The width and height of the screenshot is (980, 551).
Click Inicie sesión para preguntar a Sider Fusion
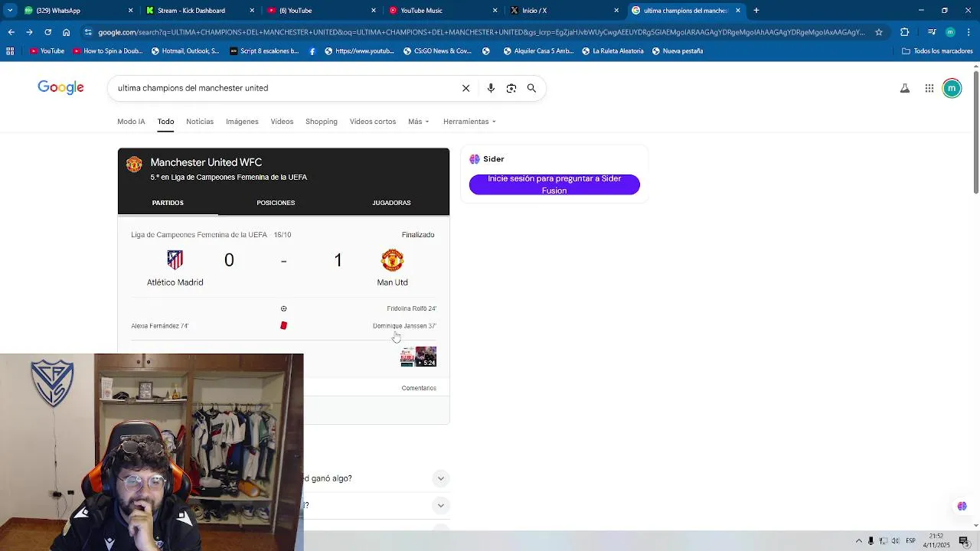click(554, 184)
